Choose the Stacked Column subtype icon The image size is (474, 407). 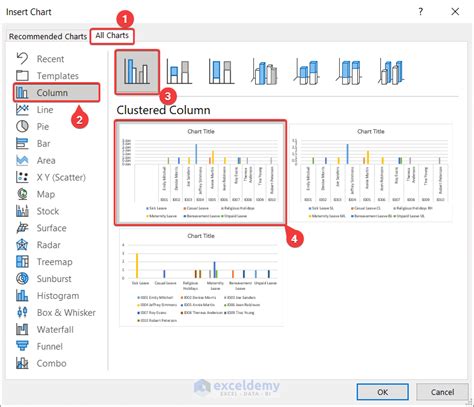pyautogui.click(x=179, y=72)
